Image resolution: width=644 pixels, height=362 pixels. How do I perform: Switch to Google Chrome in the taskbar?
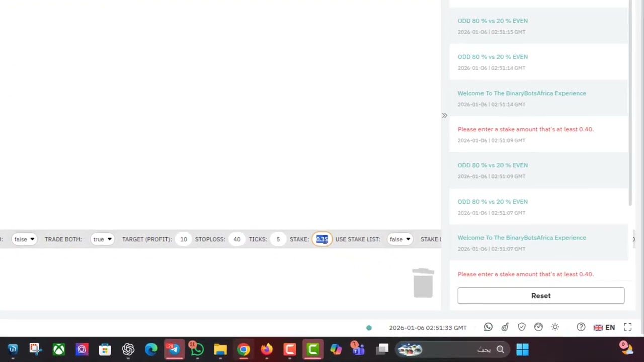coord(244,349)
